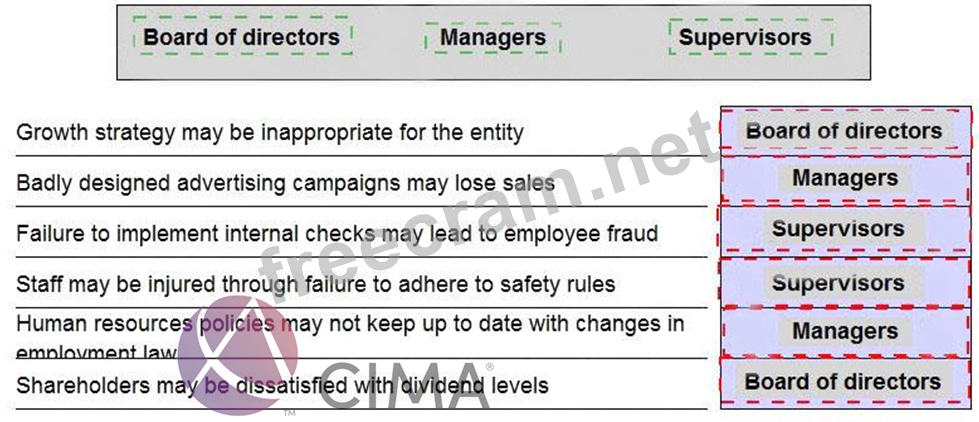979x422 pixels.
Task: Click the internal checks employee fraud statement
Action: (336, 234)
